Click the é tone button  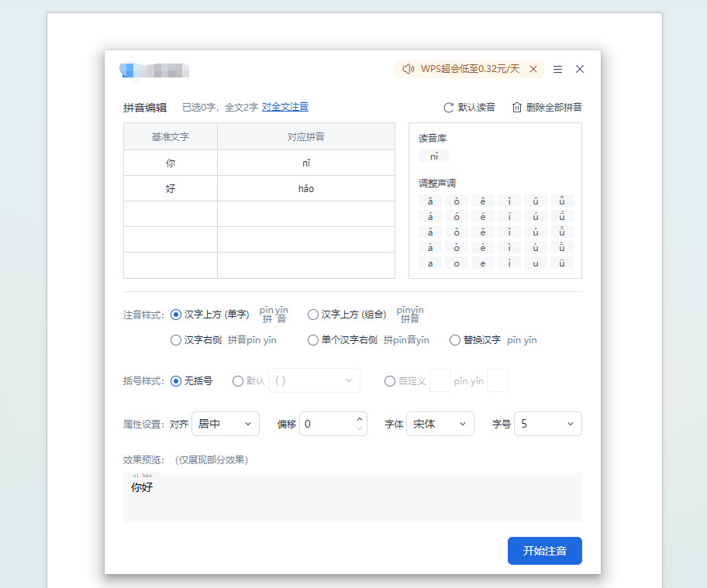483,216
